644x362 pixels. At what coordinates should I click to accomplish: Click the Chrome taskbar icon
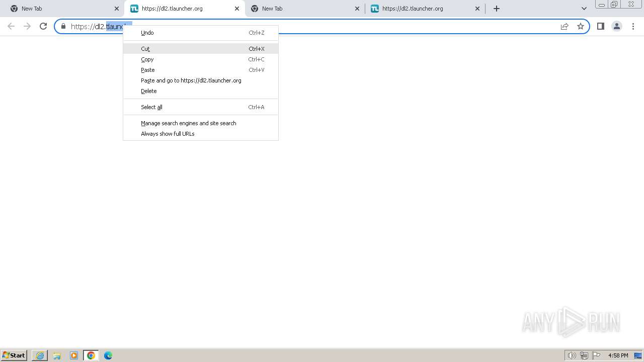click(x=91, y=355)
